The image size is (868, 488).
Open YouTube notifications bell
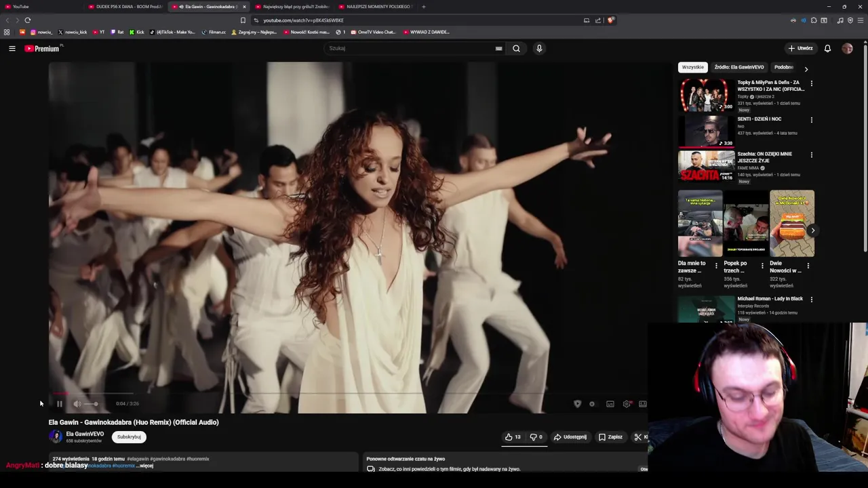827,48
